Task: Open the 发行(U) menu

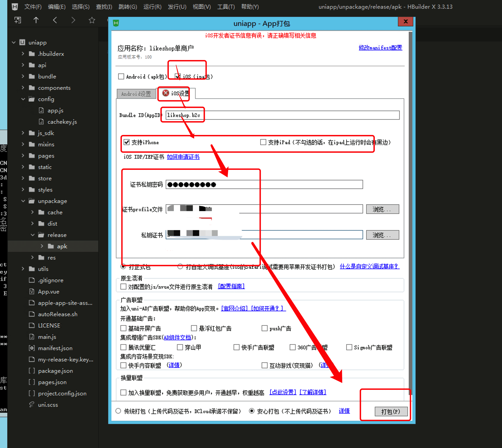Action: (177, 7)
